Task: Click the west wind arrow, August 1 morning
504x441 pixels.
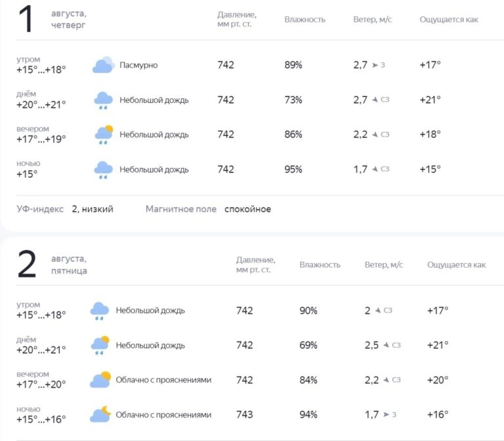Action: [375, 65]
